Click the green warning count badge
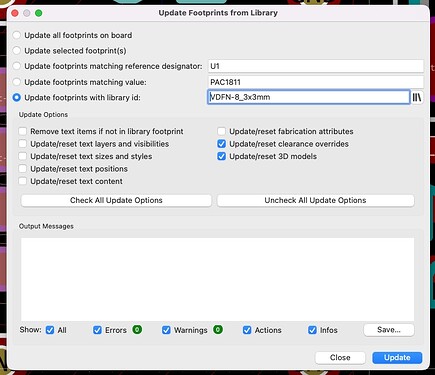The width and height of the screenshot is (435, 375). click(x=218, y=330)
